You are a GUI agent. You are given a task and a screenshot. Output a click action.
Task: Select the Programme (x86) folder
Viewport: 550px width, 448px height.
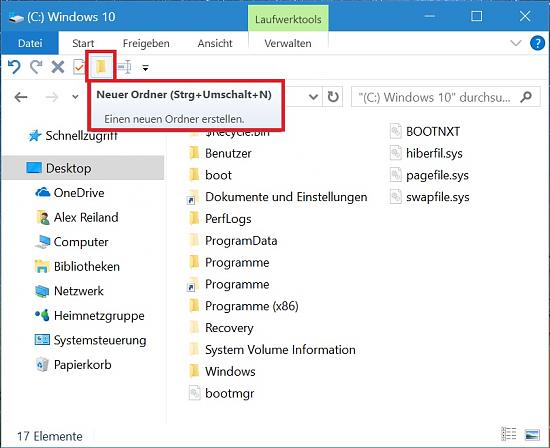point(251,306)
